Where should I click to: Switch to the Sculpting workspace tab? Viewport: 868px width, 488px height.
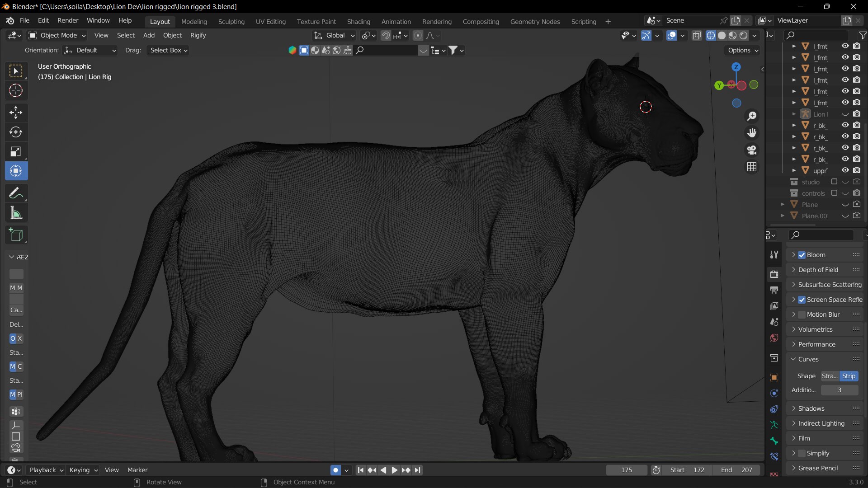pyautogui.click(x=231, y=22)
